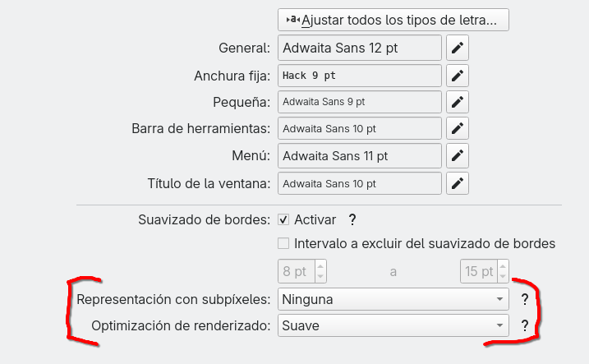Show help for Optimización de renderizado
This screenshot has width=589, height=364.
coord(525,325)
